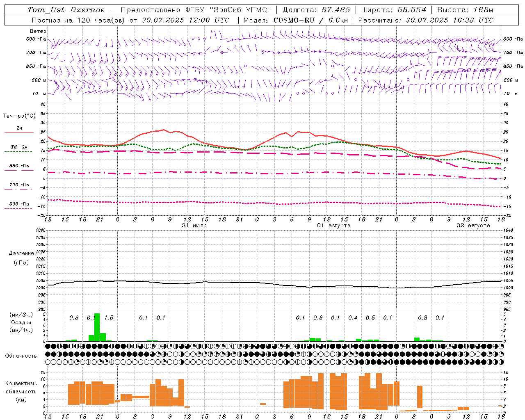
Task: Click the Тем-ра(°C) temperature label
Action: point(19,116)
